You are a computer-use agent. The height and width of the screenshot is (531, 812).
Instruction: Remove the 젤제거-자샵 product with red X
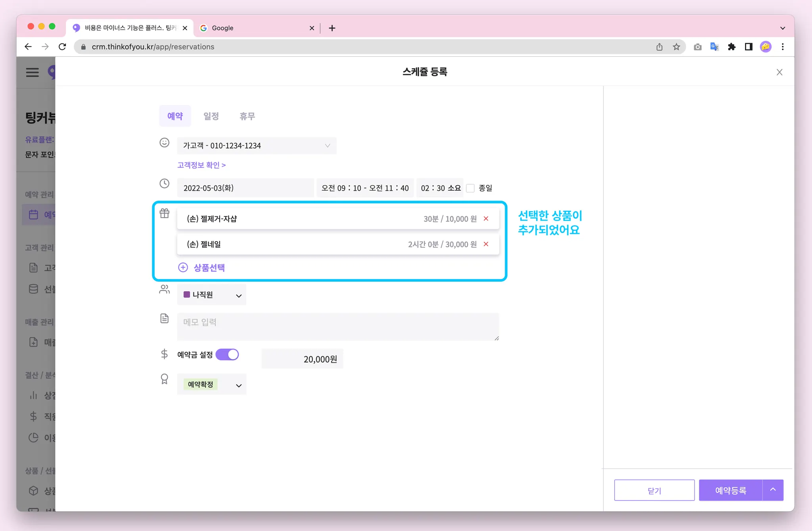486,219
